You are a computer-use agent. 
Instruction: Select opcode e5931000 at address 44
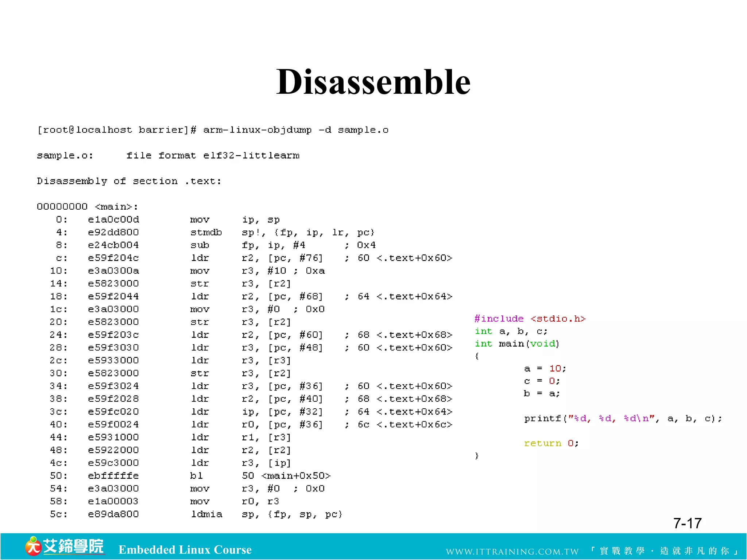tap(113, 437)
